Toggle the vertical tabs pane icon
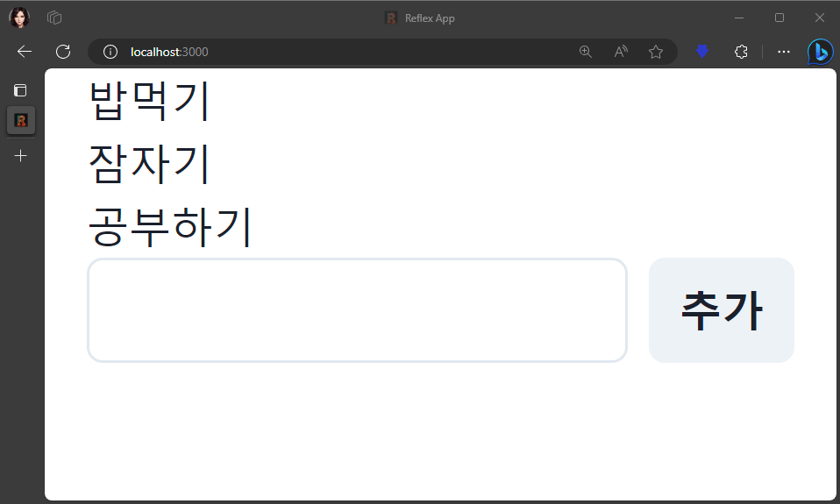This screenshot has width=840, height=504. pos(20,90)
